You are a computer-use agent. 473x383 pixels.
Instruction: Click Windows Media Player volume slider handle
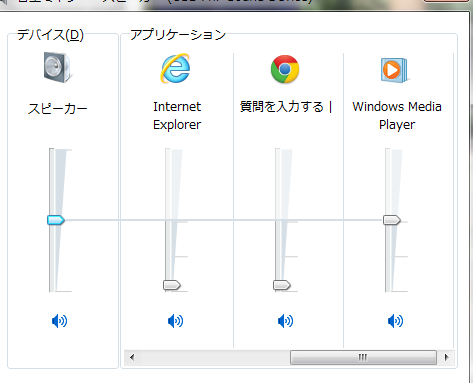(392, 220)
